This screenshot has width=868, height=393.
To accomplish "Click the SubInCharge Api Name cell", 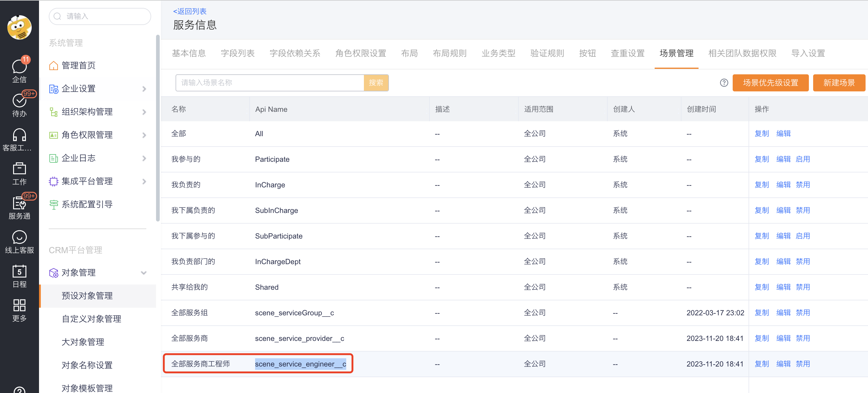I will coord(276,211).
